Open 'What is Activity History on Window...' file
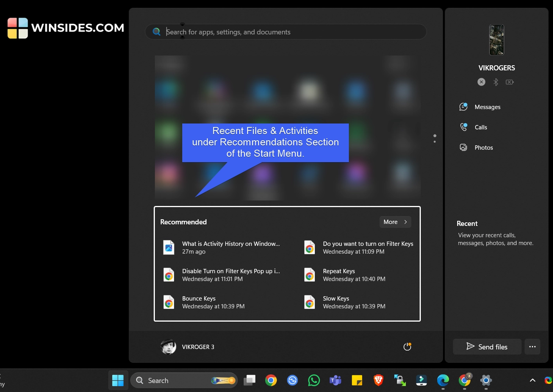This screenshot has height=392, width=553. point(222,247)
